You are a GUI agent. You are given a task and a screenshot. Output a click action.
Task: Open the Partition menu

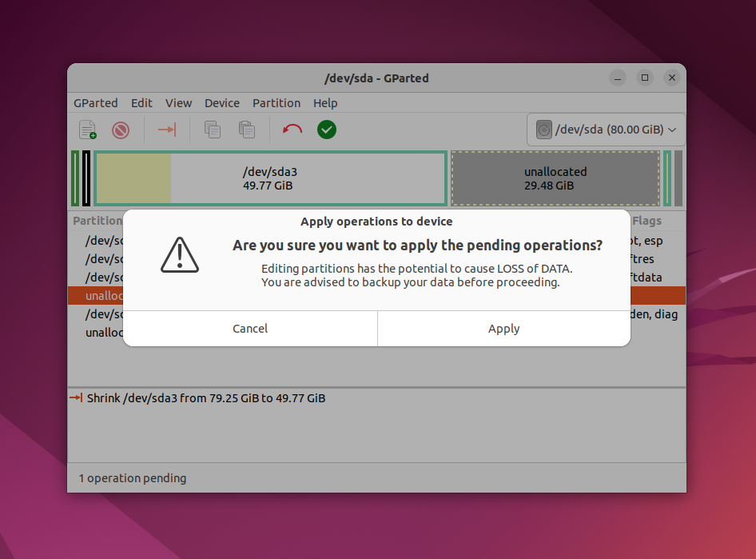[277, 103]
